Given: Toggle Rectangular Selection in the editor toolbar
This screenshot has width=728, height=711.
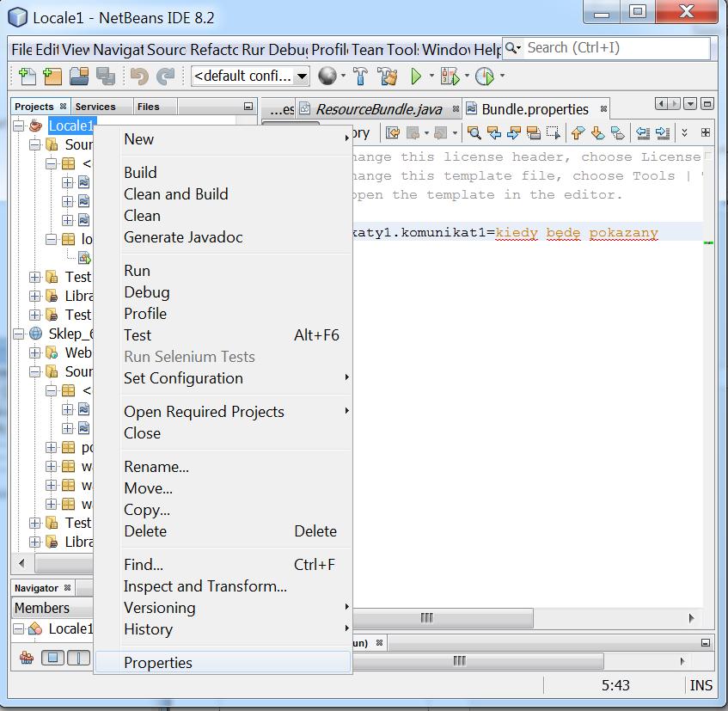Looking at the screenshot, I should click(x=554, y=133).
